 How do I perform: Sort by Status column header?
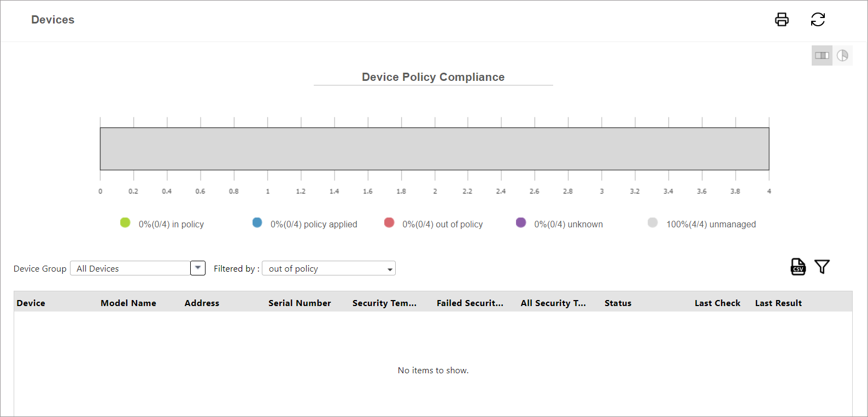click(618, 303)
